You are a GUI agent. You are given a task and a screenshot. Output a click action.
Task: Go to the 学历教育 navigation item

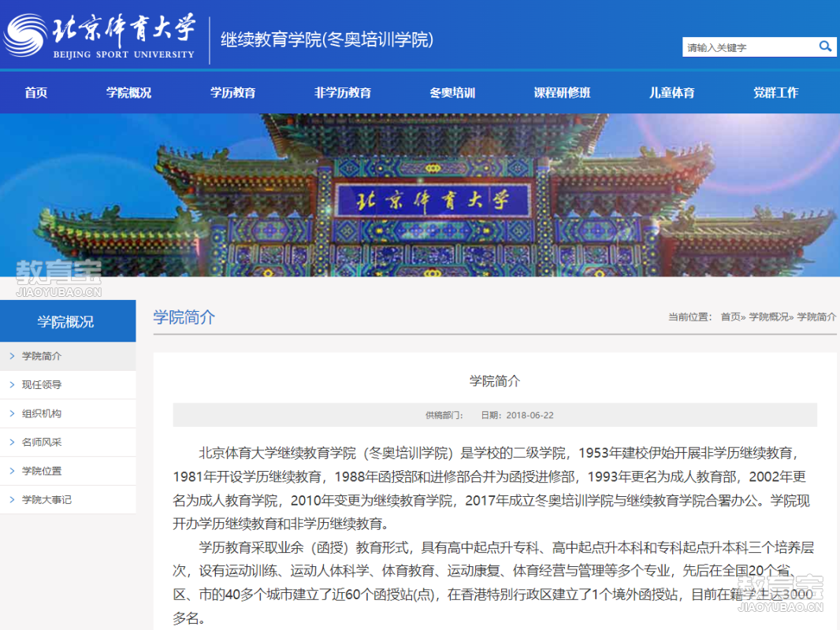pyautogui.click(x=232, y=93)
